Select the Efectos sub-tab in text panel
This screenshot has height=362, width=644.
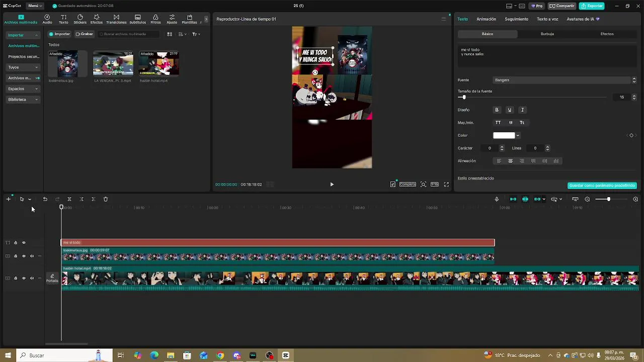607,34
